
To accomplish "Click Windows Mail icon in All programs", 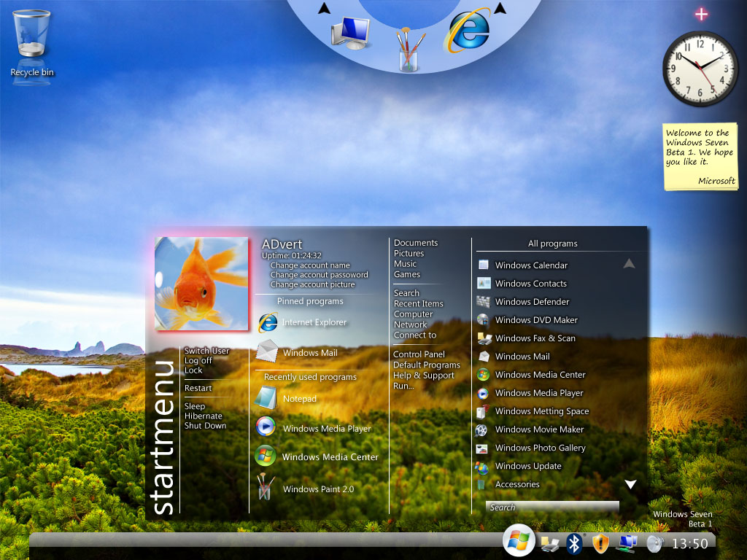I will 484,356.
